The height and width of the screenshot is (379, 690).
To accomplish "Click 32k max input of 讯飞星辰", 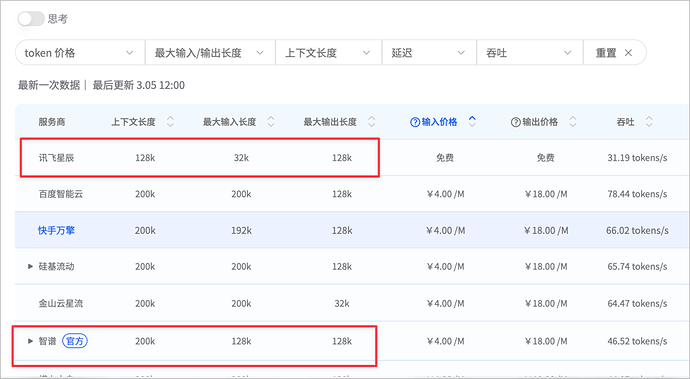I will coord(241,158).
